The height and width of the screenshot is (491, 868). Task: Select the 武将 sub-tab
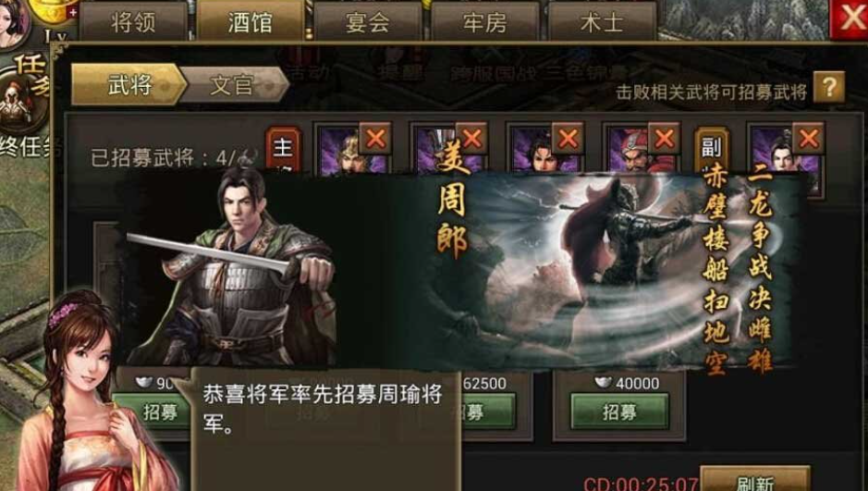coord(128,85)
